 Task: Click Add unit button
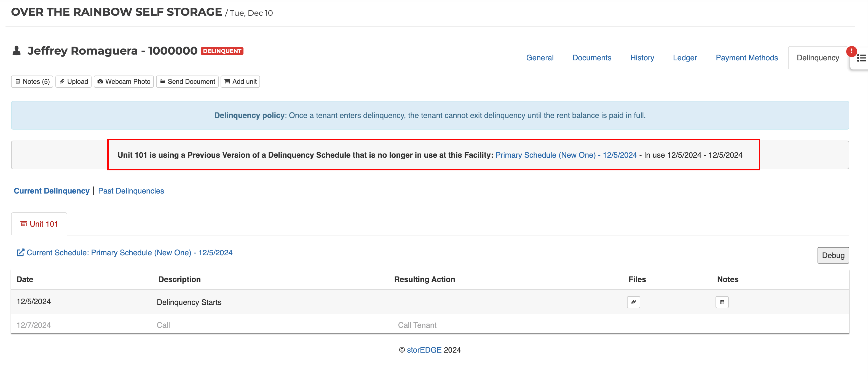pos(240,82)
